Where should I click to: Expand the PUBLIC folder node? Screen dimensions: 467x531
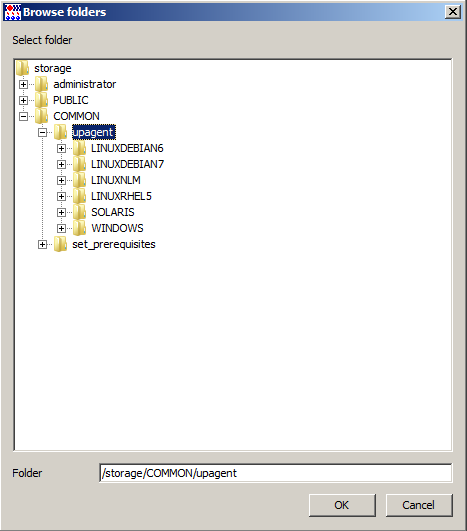23,100
